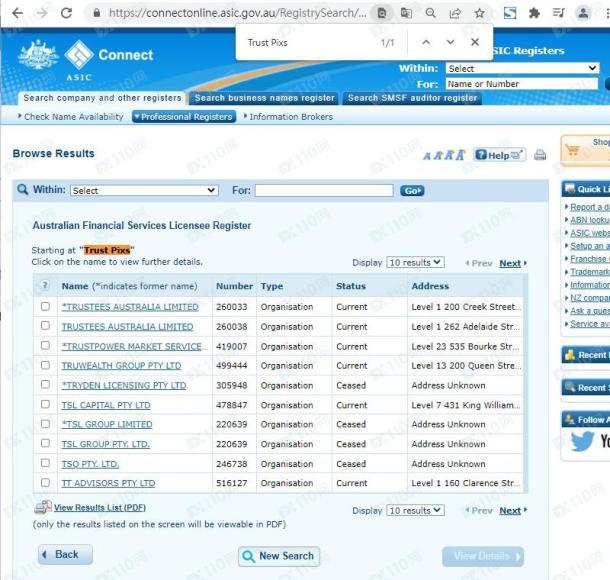Image resolution: width=610 pixels, height=580 pixels.
Task: Bookmark the page with the star icon
Action: [479, 13]
